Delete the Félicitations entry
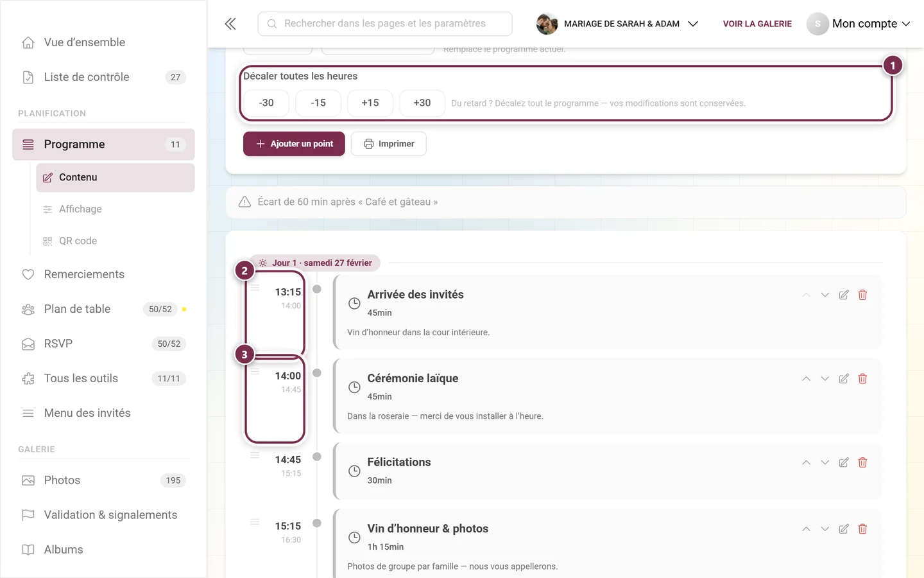 tap(862, 462)
